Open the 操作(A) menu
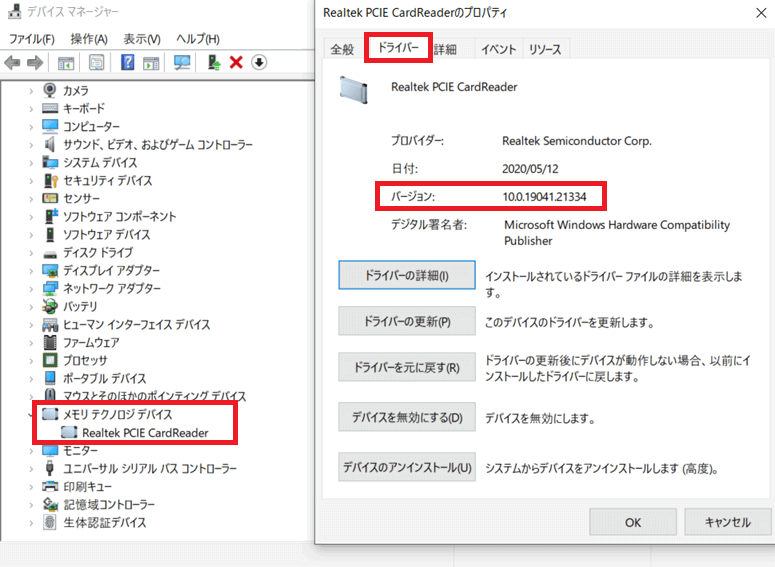The width and height of the screenshot is (775, 567). [89, 39]
